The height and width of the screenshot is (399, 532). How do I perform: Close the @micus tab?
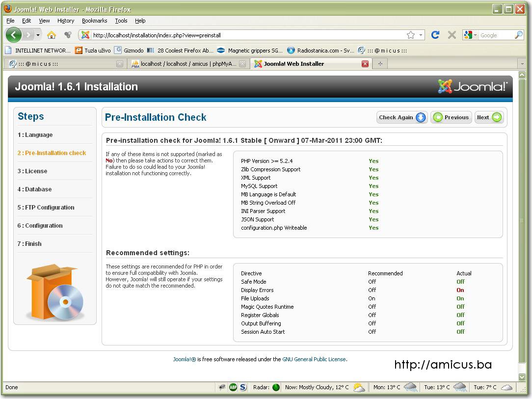(119, 64)
